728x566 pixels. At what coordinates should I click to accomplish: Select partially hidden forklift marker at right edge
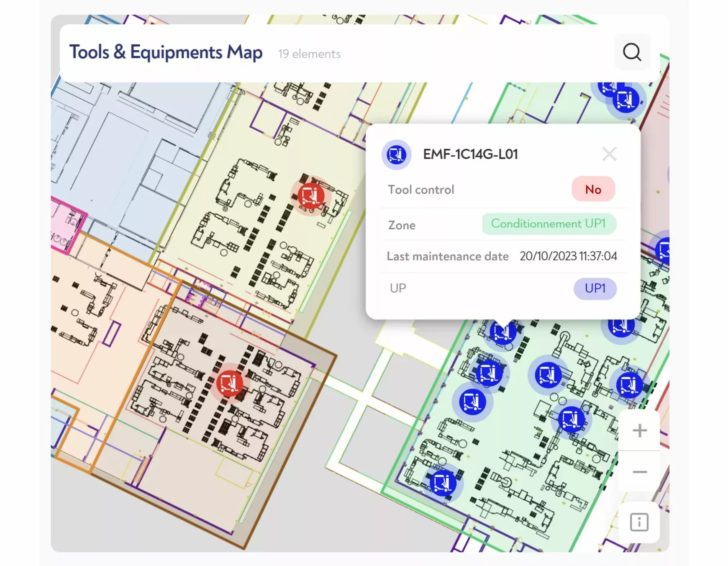664,250
